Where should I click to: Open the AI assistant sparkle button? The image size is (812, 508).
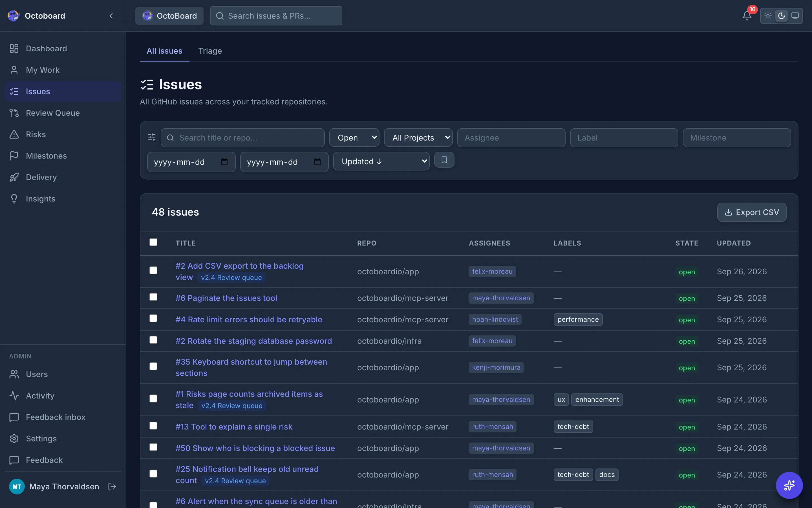click(x=789, y=485)
